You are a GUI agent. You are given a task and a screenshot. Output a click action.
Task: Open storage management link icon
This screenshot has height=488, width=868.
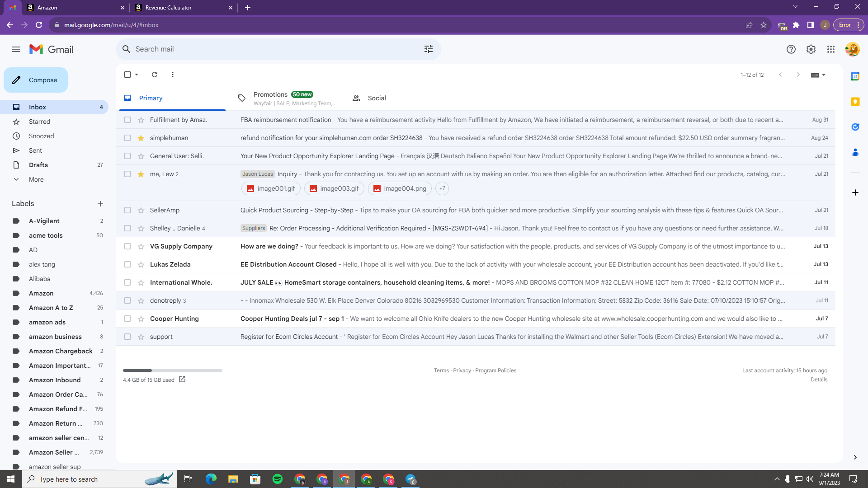coord(182,380)
